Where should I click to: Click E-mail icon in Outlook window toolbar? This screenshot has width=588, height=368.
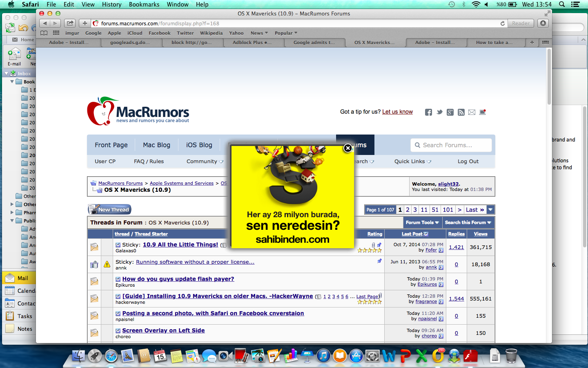[x=14, y=57]
